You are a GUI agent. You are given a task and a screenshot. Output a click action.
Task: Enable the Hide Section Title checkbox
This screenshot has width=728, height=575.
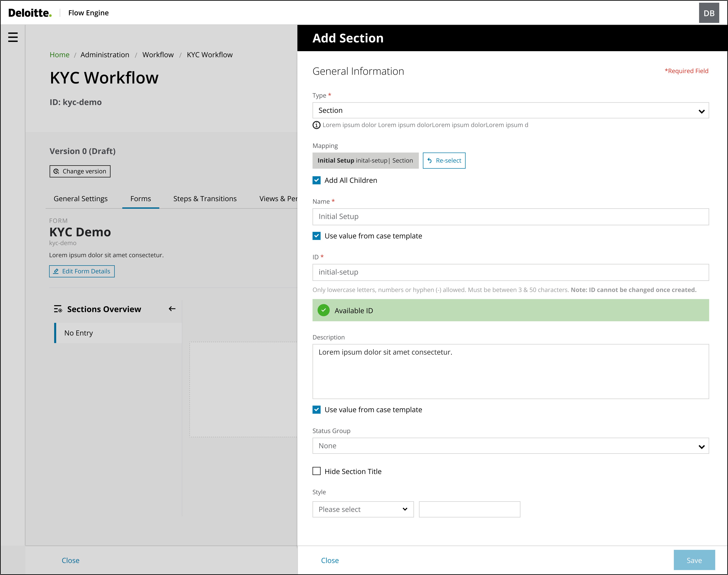(317, 471)
